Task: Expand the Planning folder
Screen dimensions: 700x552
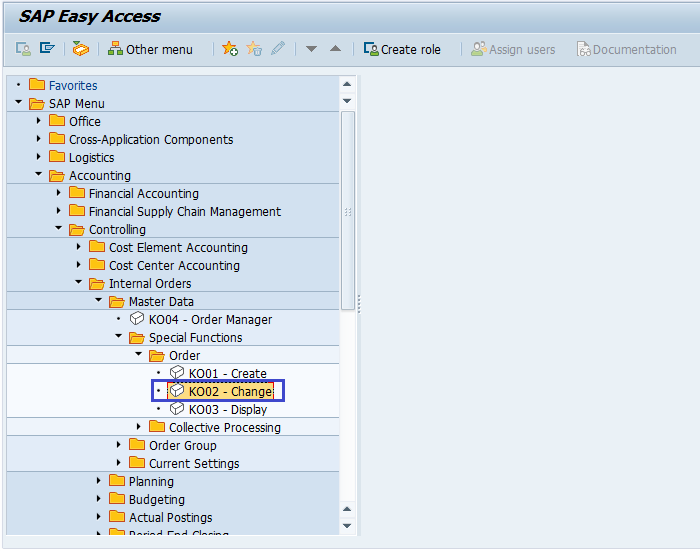Action: click(x=99, y=481)
